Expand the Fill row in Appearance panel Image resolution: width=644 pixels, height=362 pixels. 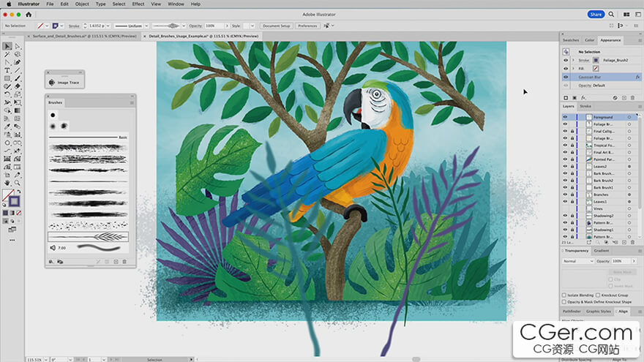pyautogui.click(x=573, y=69)
